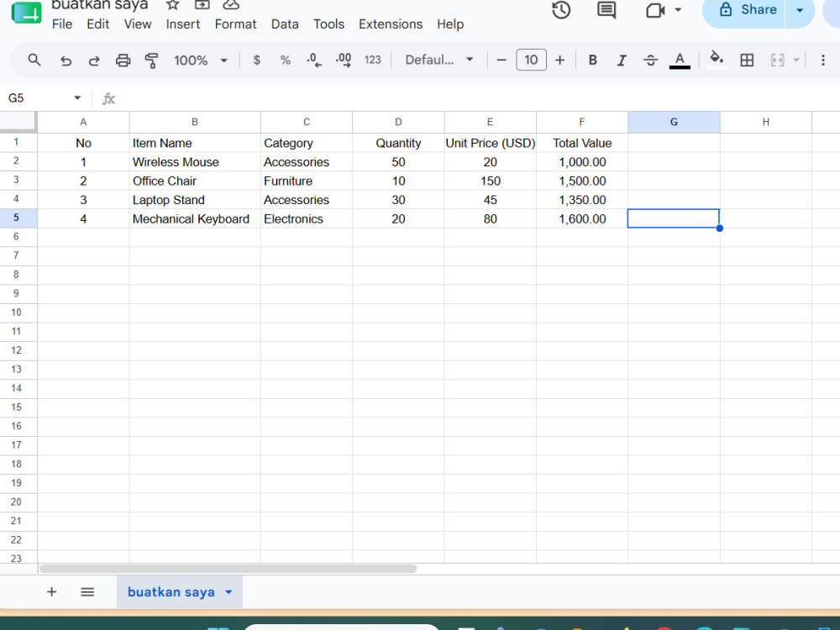The height and width of the screenshot is (630, 840).
Task: Print the spreadsheet
Action: click(x=123, y=60)
